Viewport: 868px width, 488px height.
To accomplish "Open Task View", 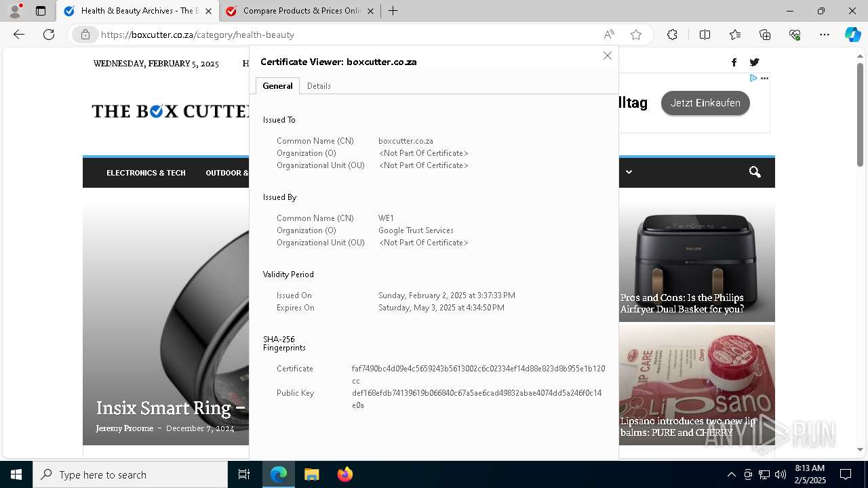I will (x=244, y=474).
